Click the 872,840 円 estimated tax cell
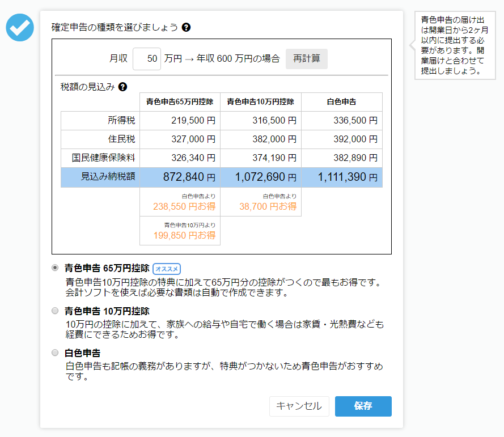 coord(180,177)
